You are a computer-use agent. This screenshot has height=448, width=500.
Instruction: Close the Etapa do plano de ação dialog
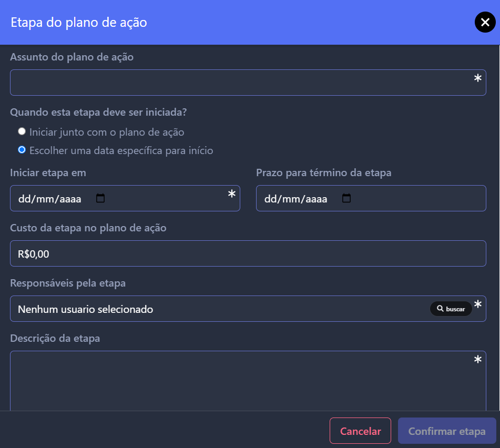(x=485, y=22)
